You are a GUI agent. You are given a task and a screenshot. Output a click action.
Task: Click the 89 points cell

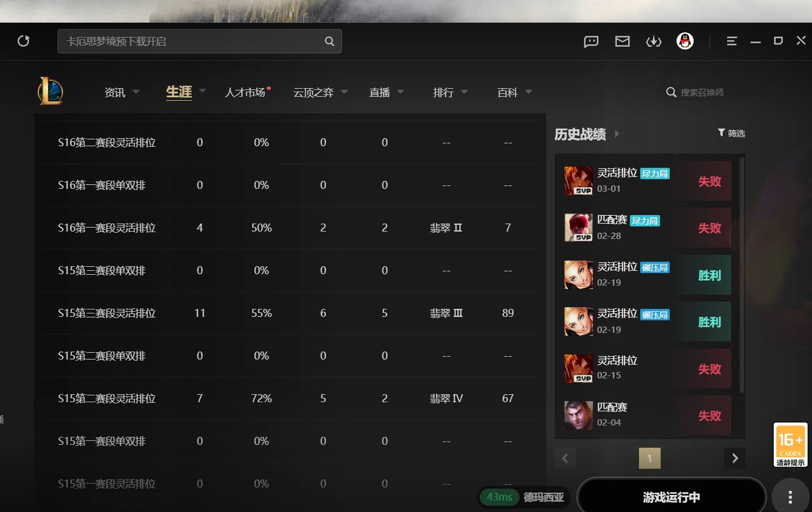click(x=508, y=313)
